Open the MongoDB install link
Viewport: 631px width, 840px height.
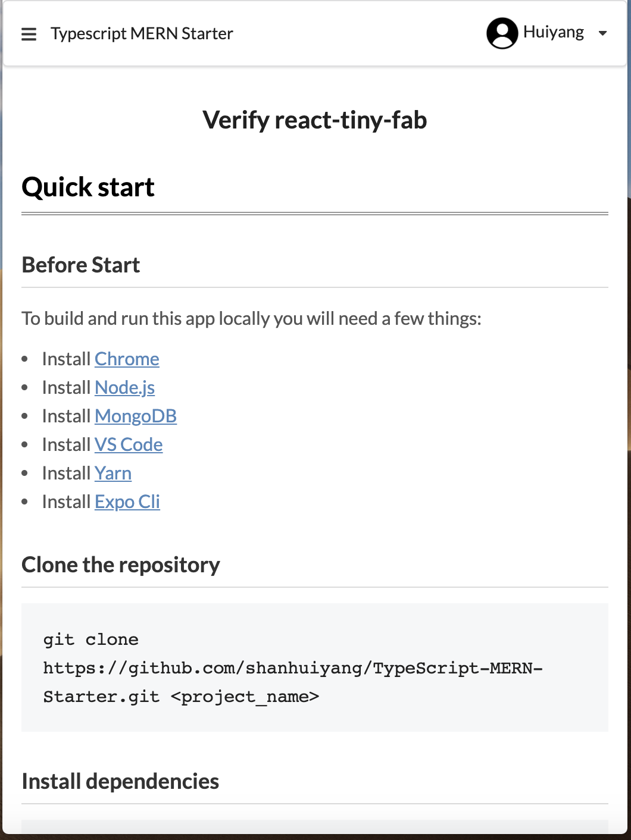[136, 416]
